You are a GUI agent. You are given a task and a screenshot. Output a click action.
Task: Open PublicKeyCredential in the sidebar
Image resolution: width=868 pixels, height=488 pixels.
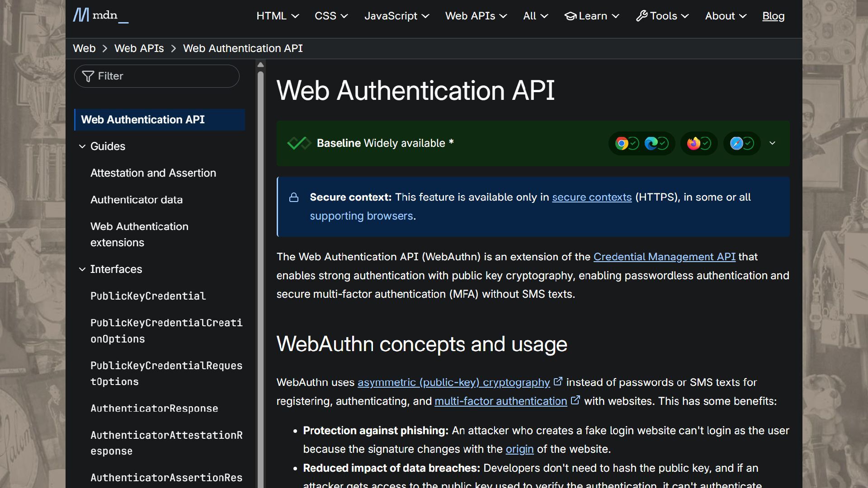[148, 296]
